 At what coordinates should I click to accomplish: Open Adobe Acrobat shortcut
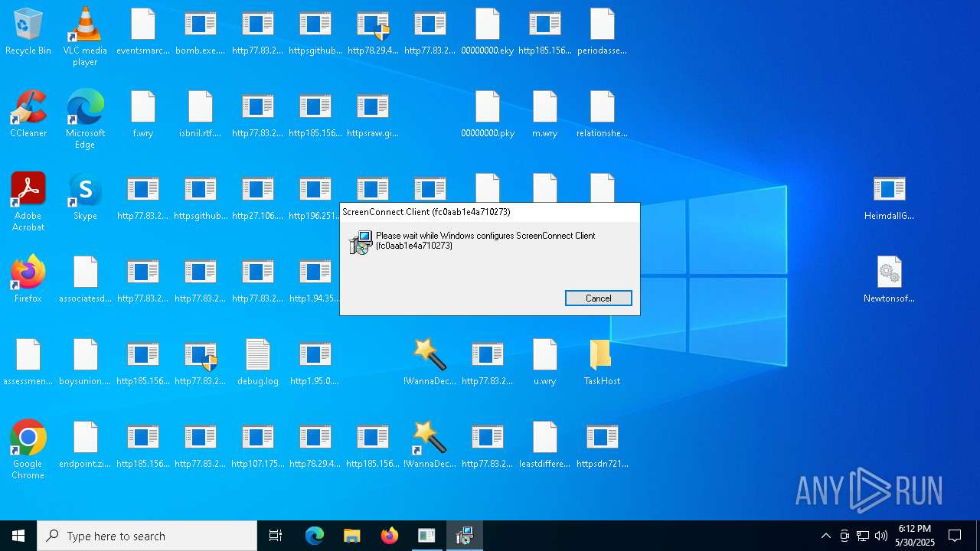tap(28, 202)
